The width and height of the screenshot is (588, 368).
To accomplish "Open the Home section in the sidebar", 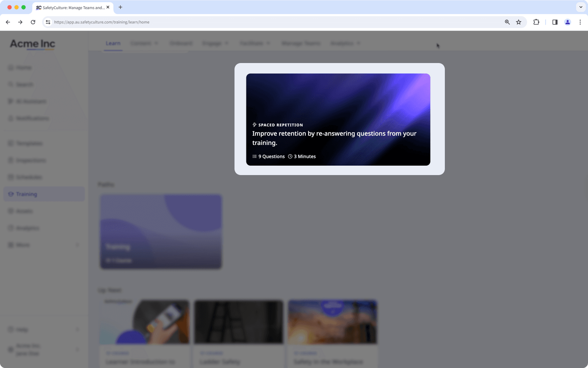I will [23, 67].
